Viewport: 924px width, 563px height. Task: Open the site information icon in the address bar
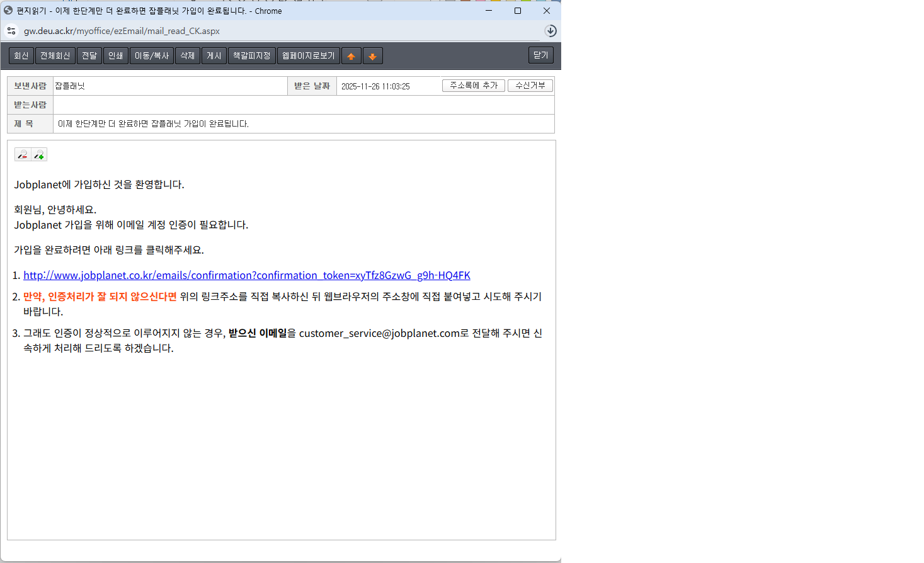click(11, 31)
